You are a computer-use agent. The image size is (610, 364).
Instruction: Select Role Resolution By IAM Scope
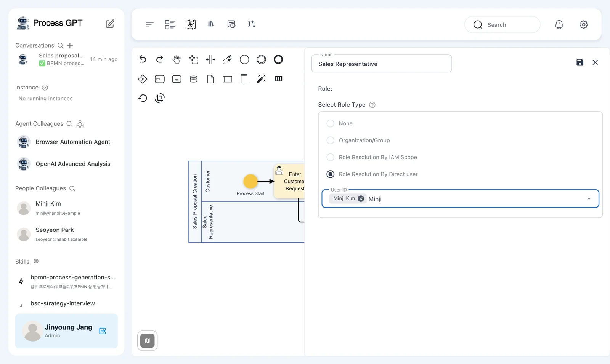(x=331, y=157)
